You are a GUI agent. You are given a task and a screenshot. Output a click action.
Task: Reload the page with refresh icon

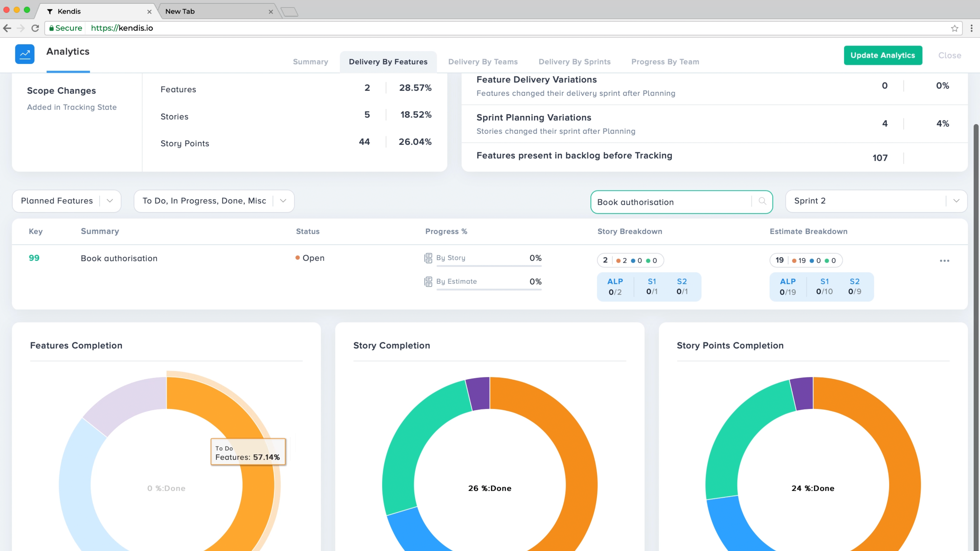point(35,28)
